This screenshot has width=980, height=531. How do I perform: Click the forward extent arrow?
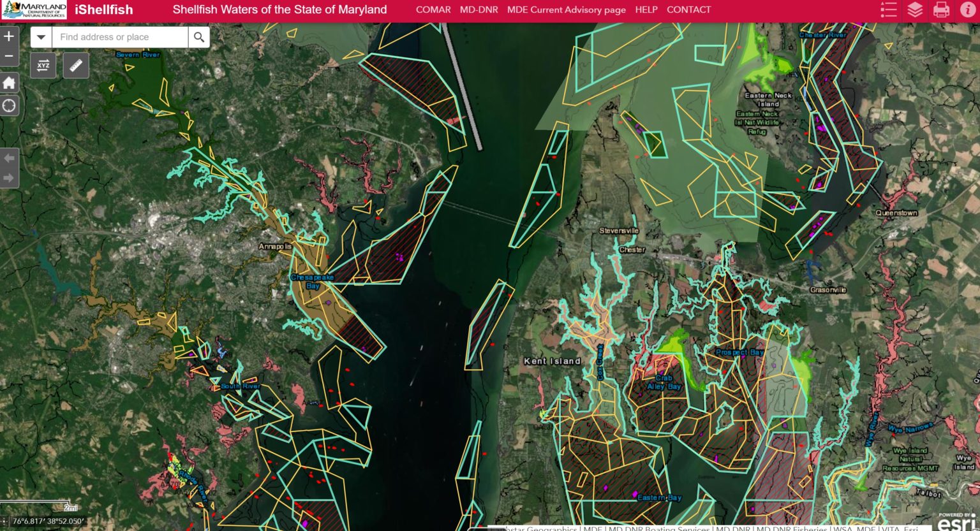[x=9, y=178]
